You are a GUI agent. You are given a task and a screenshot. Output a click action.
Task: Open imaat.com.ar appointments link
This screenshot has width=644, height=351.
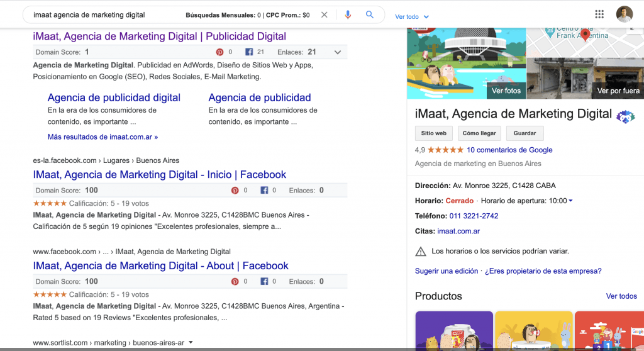click(x=458, y=231)
